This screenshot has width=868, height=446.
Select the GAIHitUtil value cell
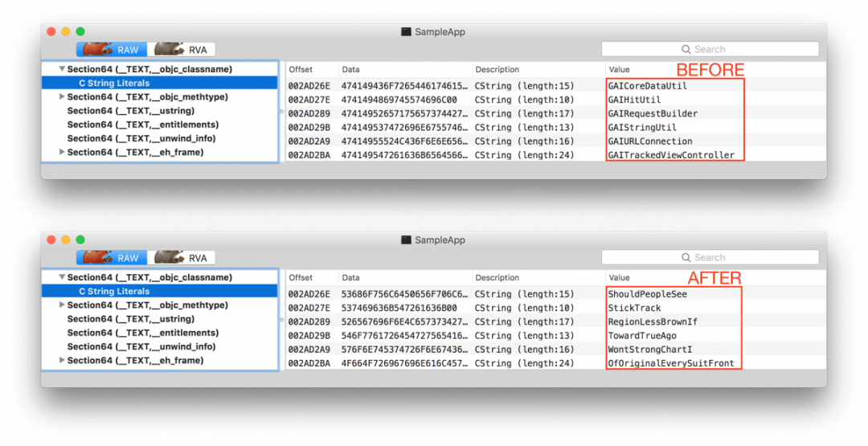coord(634,100)
